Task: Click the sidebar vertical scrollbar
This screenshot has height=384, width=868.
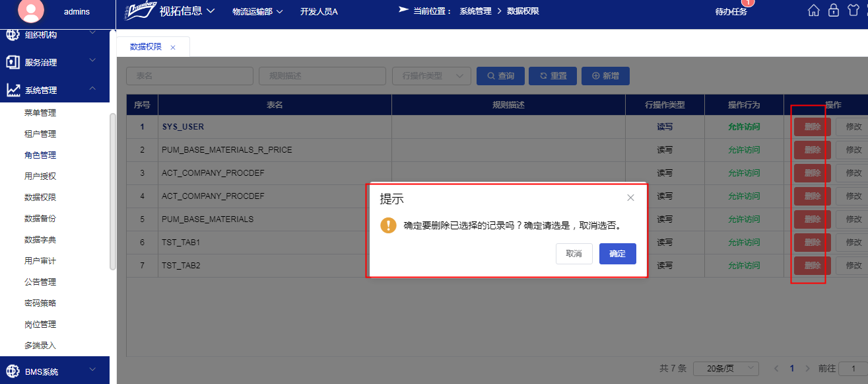Action: (x=113, y=192)
